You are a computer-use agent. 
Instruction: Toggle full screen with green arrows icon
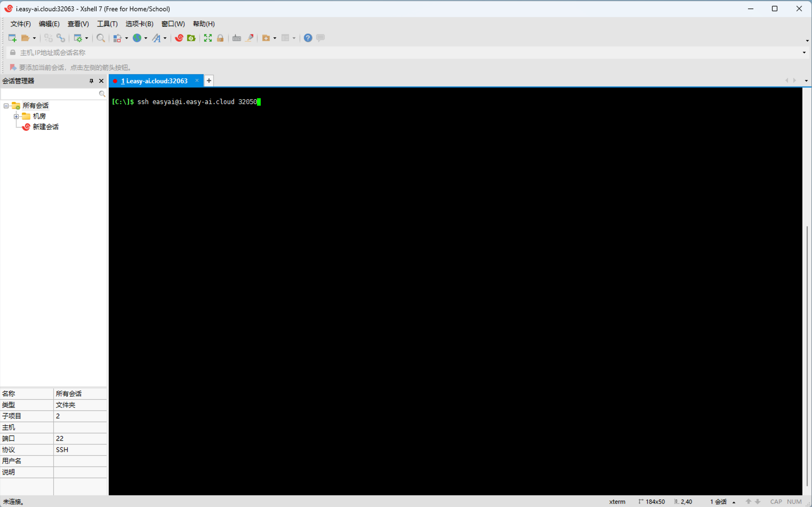point(208,38)
